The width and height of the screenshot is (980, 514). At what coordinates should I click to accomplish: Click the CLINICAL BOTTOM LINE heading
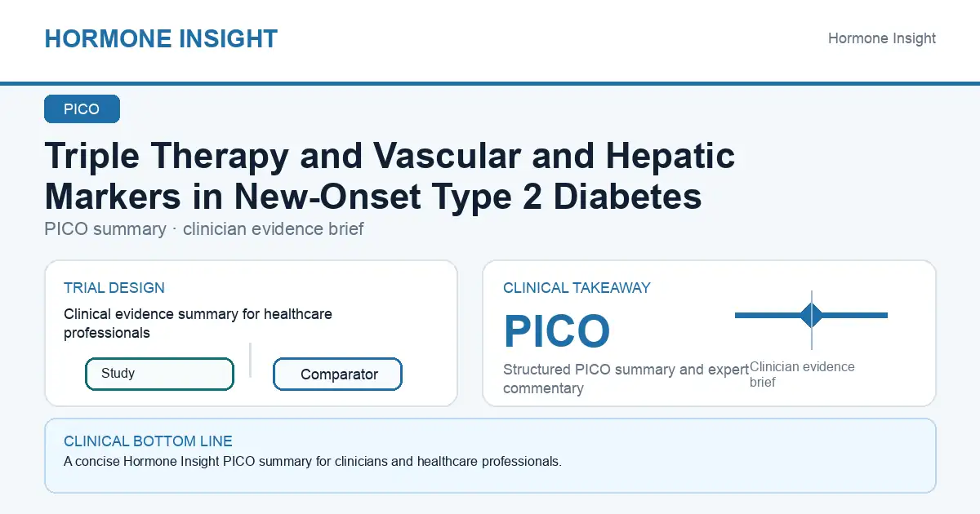point(148,441)
